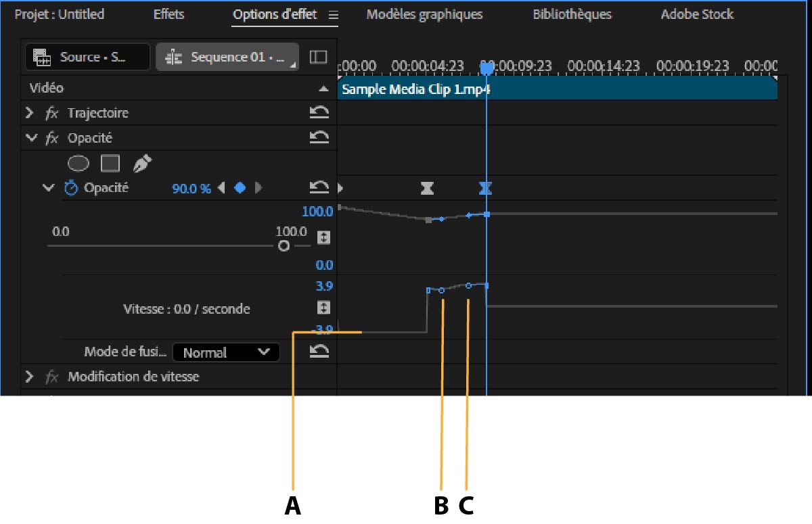Select the Sequence 01 tab
The width and height of the screenshot is (812, 524).
point(227,57)
